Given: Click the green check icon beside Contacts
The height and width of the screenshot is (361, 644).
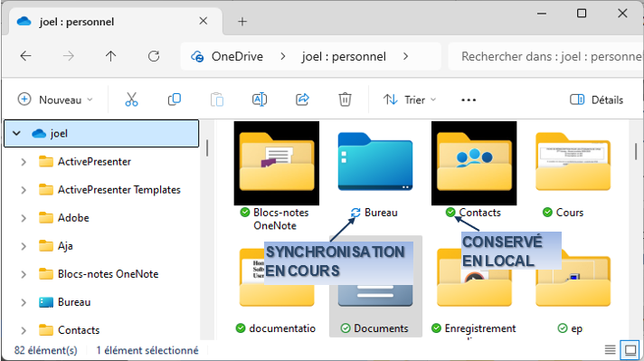Looking at the screenshot, I should point(450,213).
